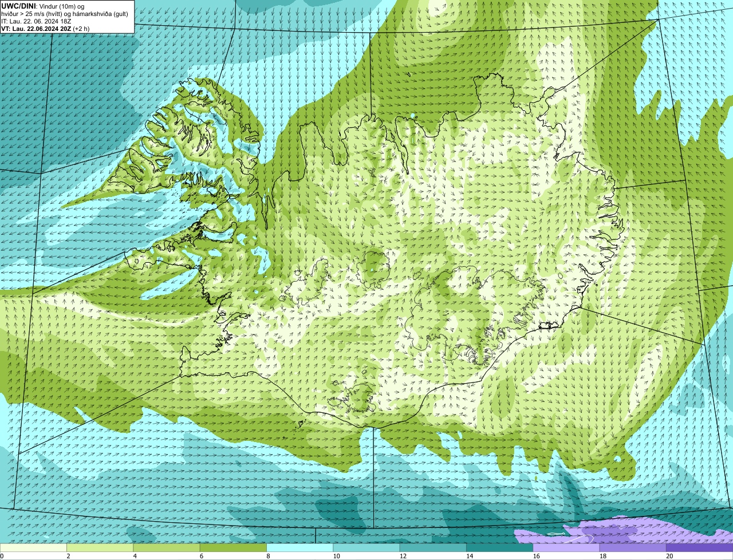Click the 16–18 m/s light purple legend swatch
The image size is (733, 560).
pos(566,548)
